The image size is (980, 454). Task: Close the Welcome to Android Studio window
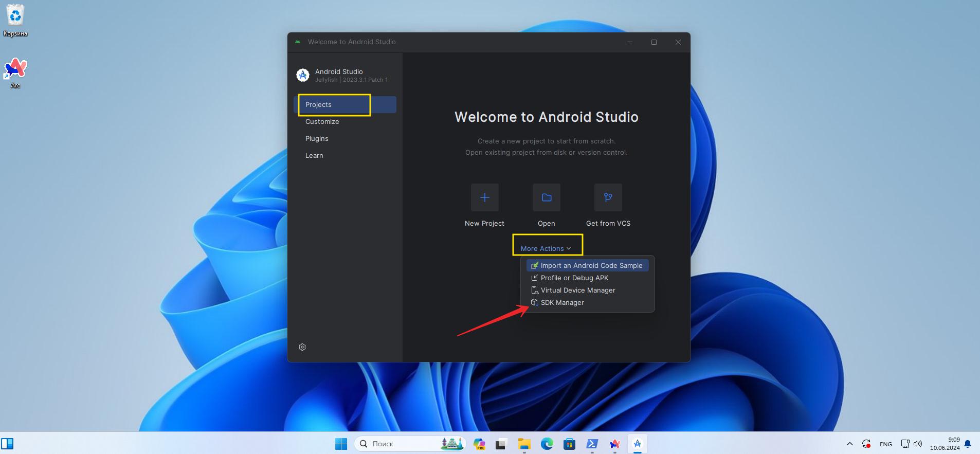click(x=678, y=42)
